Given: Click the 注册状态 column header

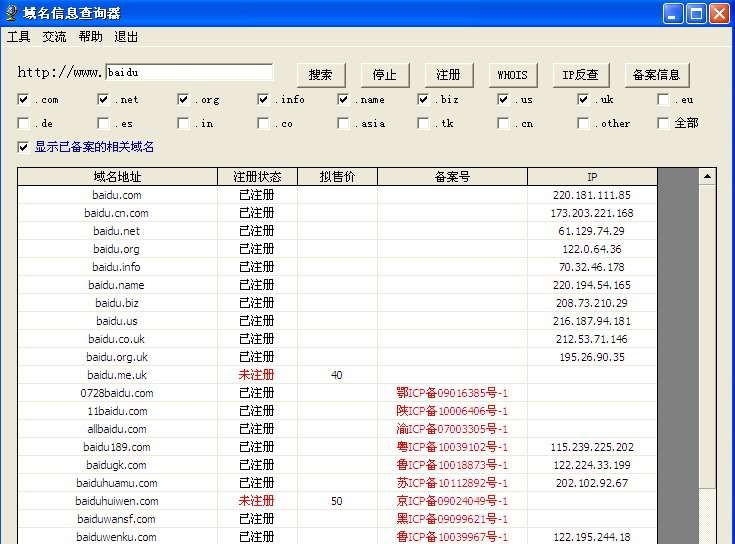Looking at the screenshot, I should tap(257, 177).
